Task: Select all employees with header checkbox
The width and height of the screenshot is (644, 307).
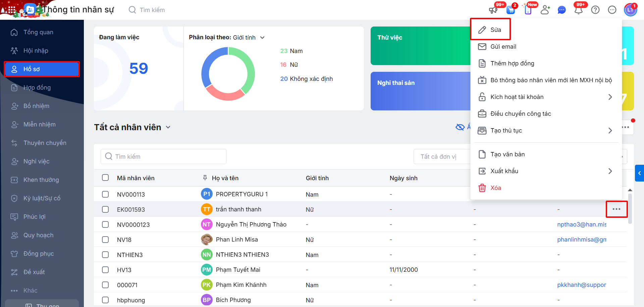Action: coord(105,177)
